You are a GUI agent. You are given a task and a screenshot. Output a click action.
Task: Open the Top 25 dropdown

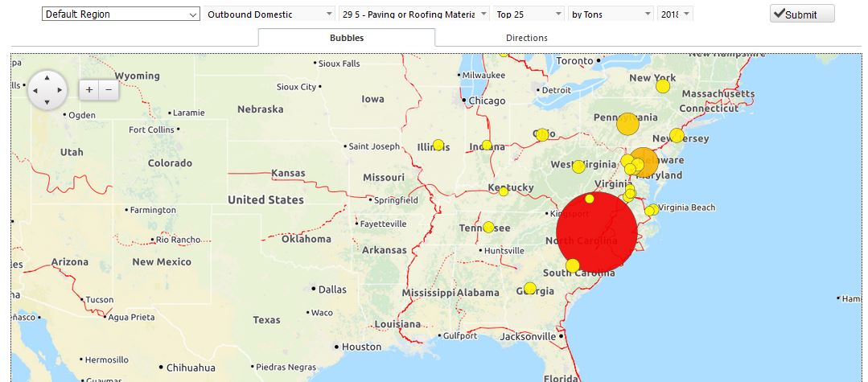[529, 14]
